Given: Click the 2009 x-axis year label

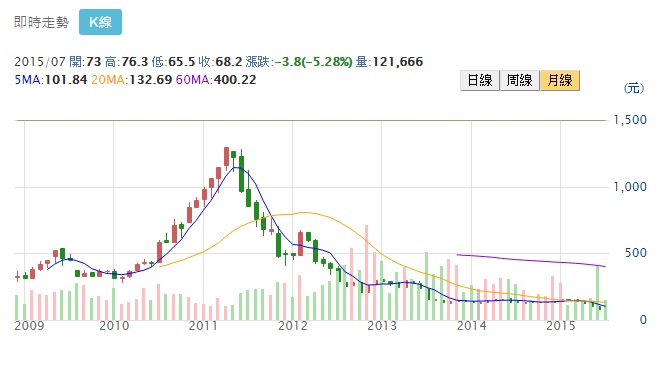Looking at the screenshot, I should pos(29,326).
